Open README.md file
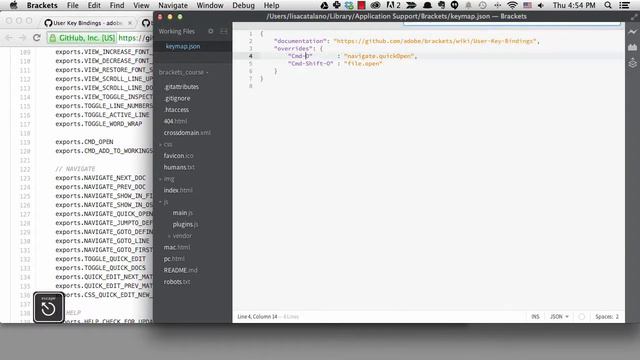This screenshot has width=640, height=360. click(180, 270)
